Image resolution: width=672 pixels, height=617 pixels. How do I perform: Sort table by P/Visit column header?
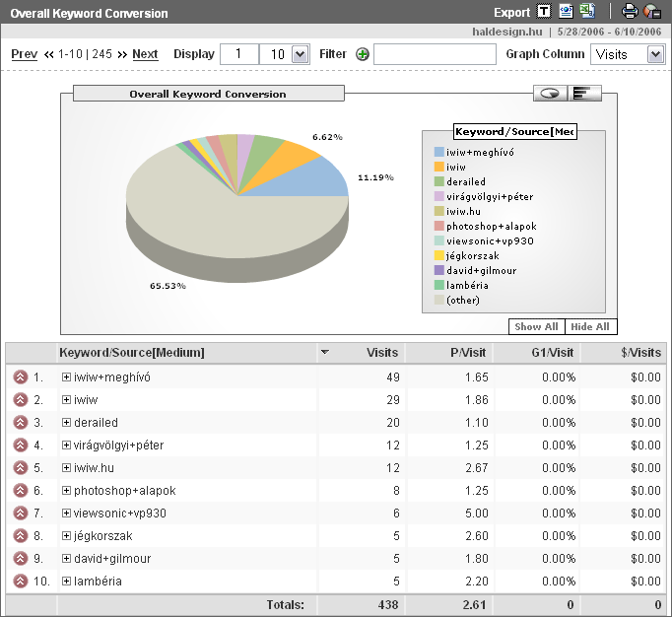point(469,352)
